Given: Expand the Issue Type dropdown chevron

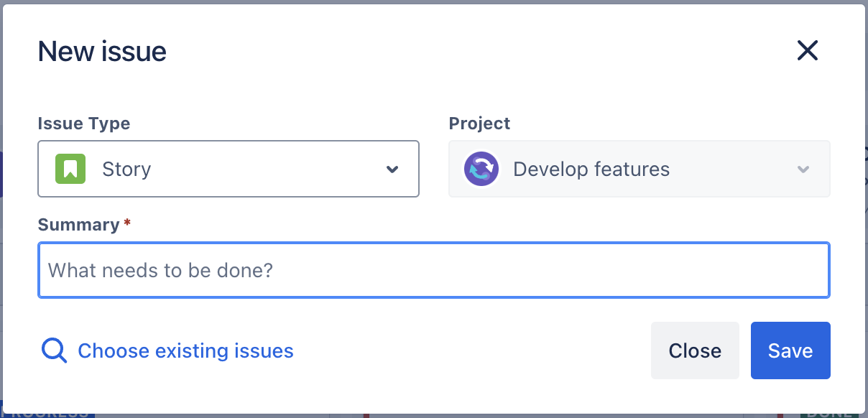Looking at the screenshot, I should click(x=392, y=169).
